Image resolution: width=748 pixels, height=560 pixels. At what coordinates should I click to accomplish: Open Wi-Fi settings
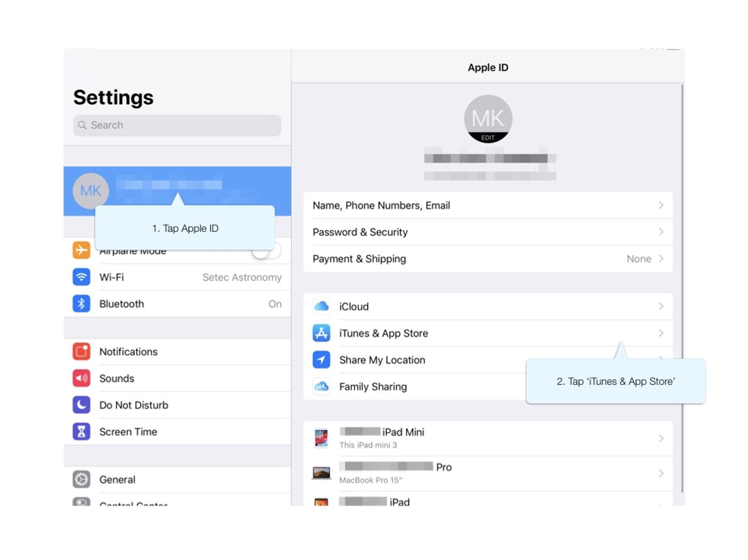coord(177,277)
